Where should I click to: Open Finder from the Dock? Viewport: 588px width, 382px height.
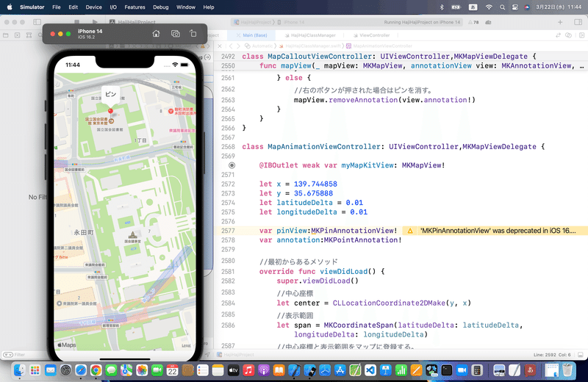(x=20, y=370)
